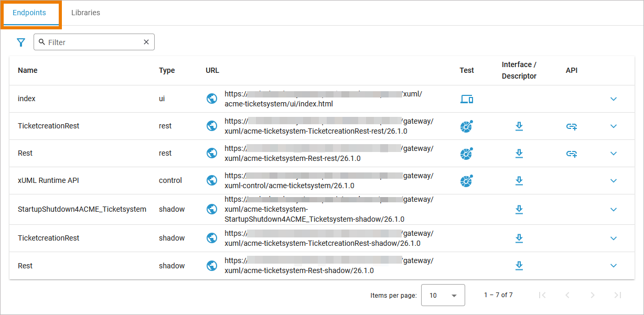Expand the index row details

[x=614, y=99]
